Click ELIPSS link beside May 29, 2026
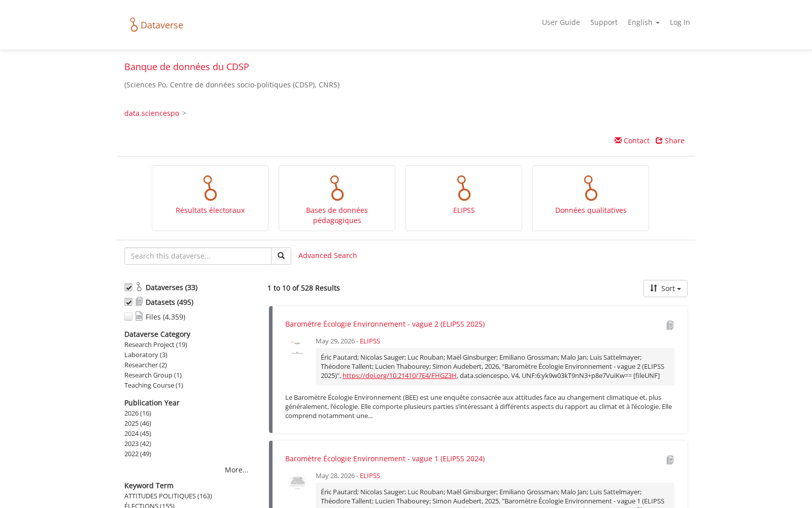Image resolution: width=812 pixels, height=508 pixels. (x=370, y=341)
